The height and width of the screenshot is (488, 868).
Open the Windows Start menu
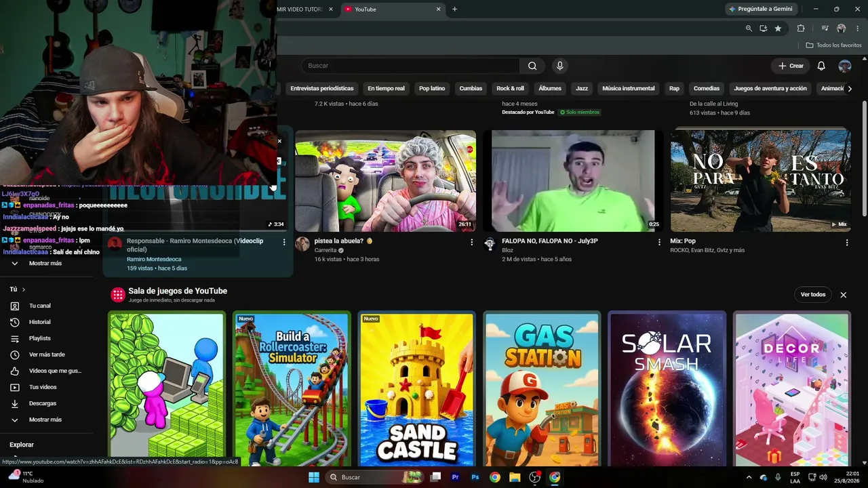pyautogui.click(x=314, y=477)
